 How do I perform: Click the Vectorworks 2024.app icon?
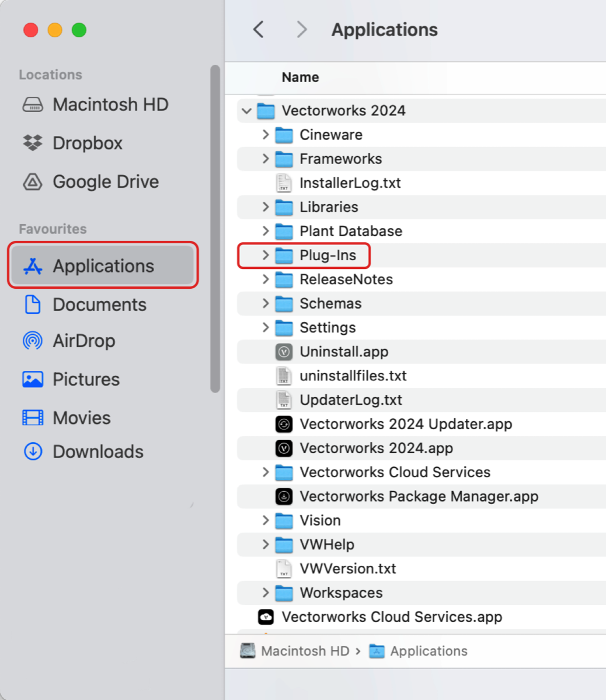(x=284, y=448)
